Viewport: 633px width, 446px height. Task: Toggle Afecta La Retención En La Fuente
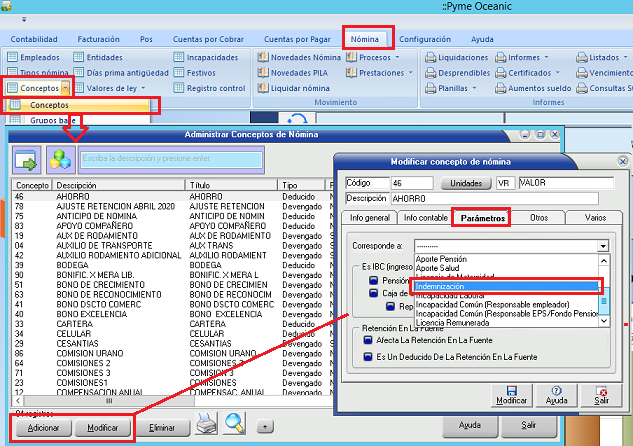tap(367, 339)
